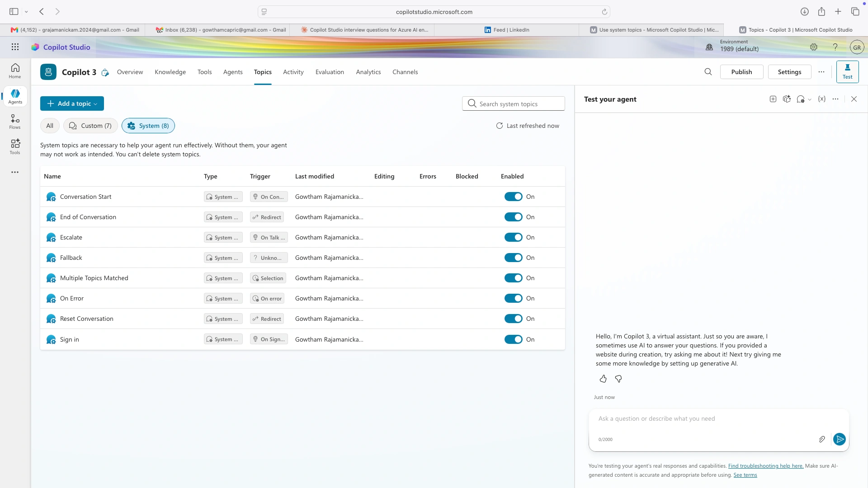The width and height of the screenshot is (868, 488).
Task: Open the Knowledge tab
Action: [170, 72]
